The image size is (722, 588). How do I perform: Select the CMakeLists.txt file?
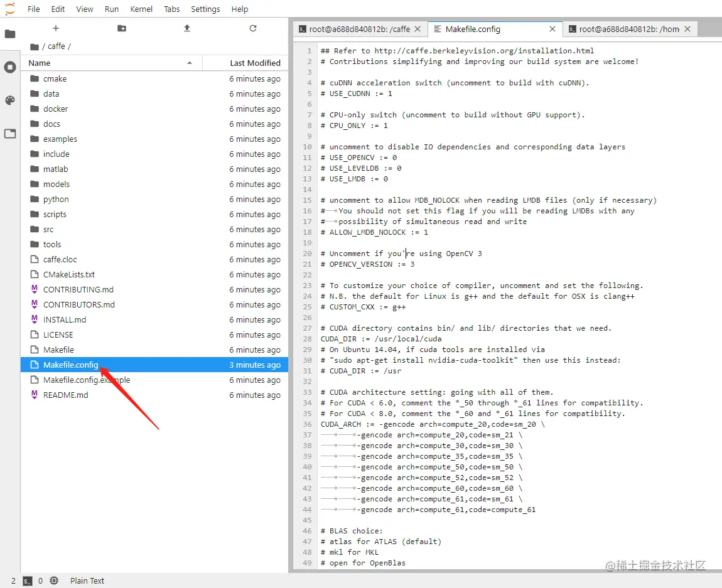(x=154, y=275)
